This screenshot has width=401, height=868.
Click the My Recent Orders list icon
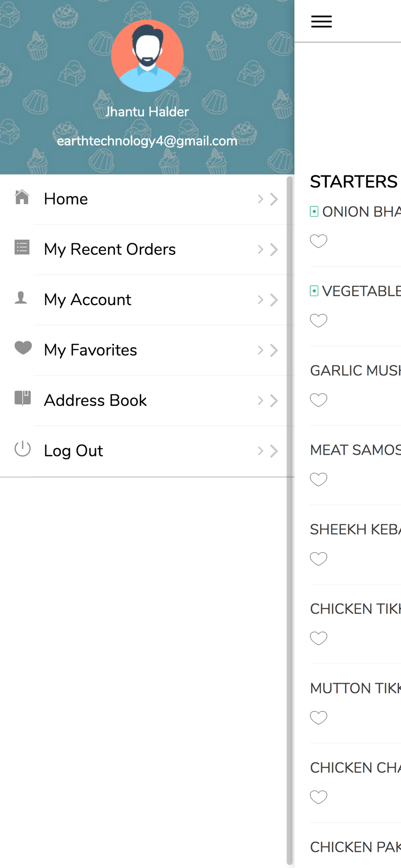[22, 248]
